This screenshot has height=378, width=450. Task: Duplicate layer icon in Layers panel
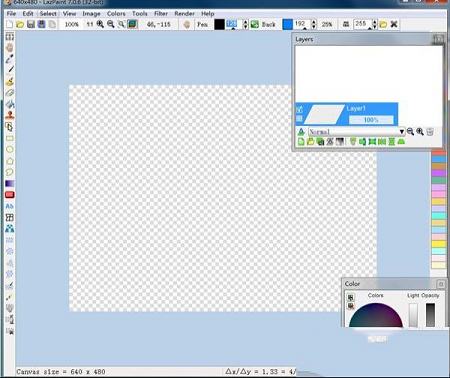[320, 142]
